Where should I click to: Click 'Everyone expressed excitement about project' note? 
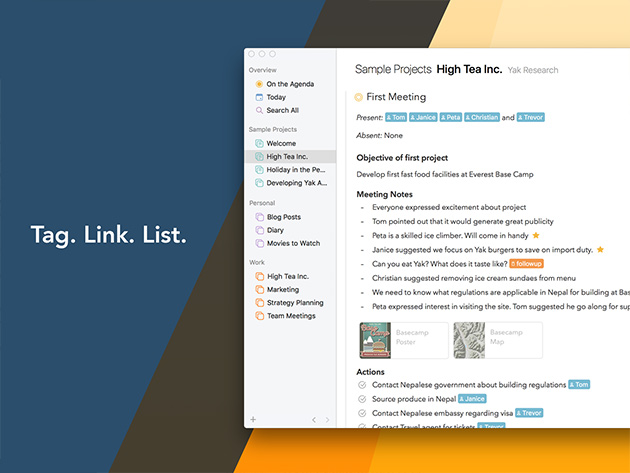pos(449,207)
